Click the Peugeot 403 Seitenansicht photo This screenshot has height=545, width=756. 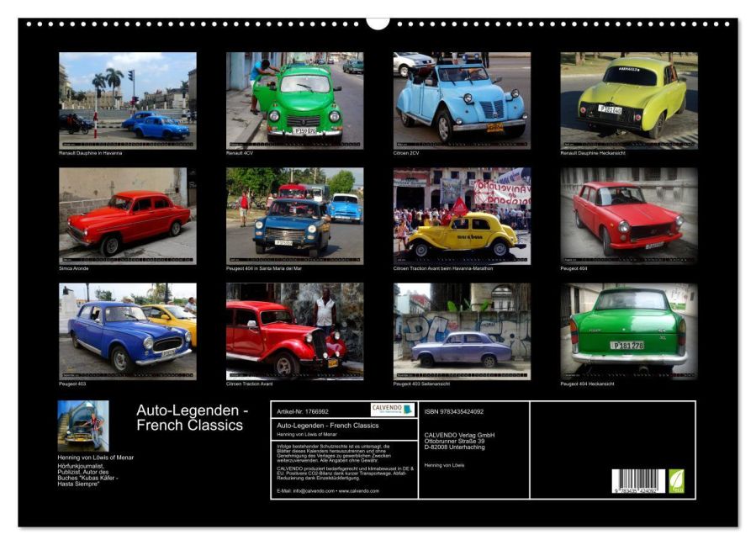click(x=462, y=331)
